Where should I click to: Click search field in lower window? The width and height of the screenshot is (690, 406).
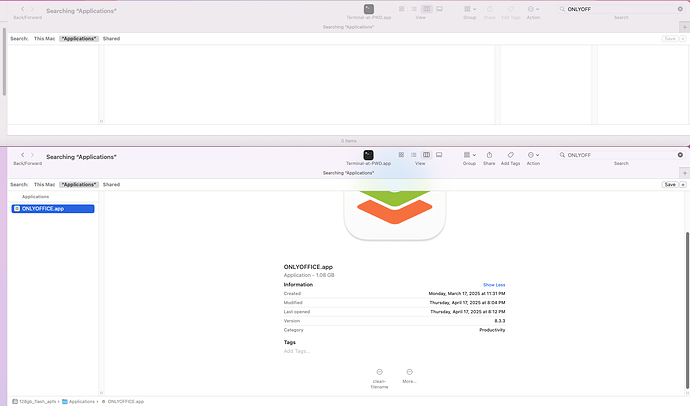(621, 155)
